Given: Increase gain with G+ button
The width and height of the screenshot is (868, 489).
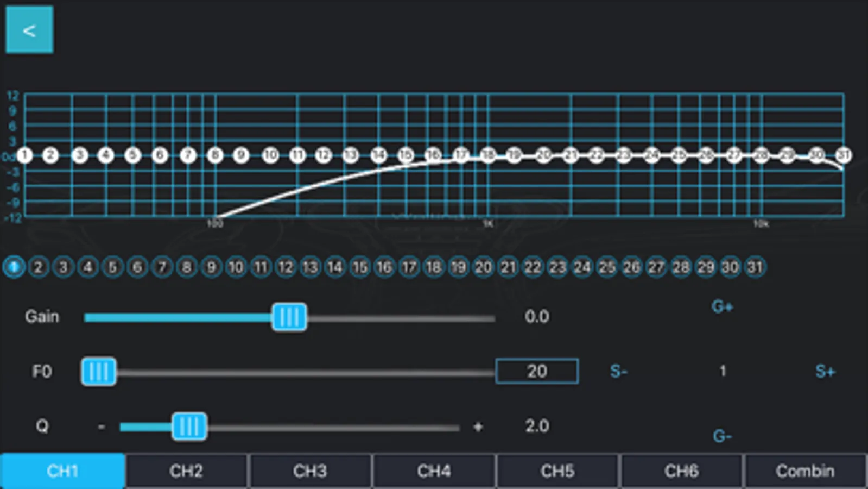Looking at the screenshot, I should 723,307.
